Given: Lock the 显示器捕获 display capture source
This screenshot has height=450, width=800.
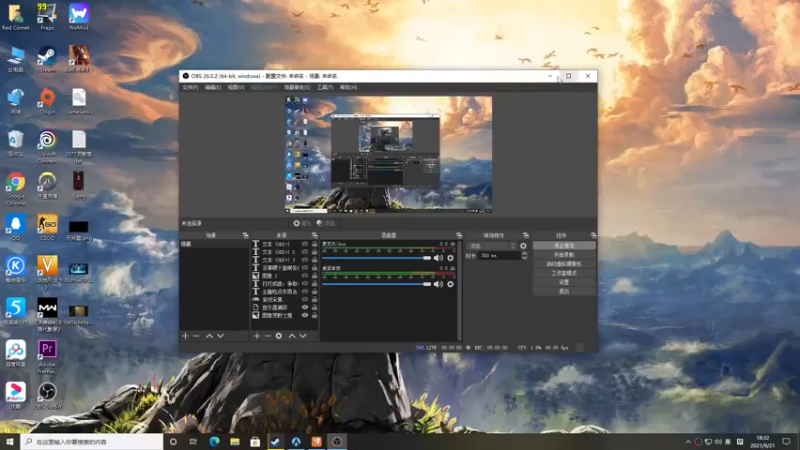Looking at the screenshot, I should pyautogui.click(x=314, y=308).
